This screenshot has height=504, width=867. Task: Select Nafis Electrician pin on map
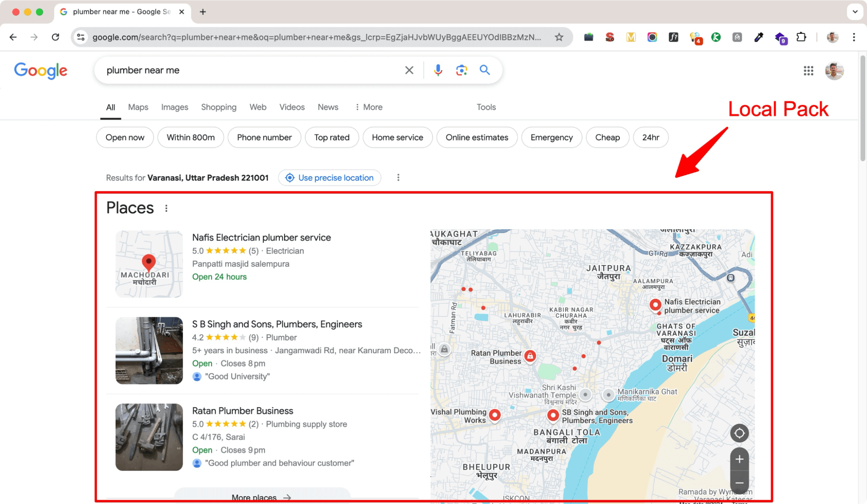(x=655, y=305)
